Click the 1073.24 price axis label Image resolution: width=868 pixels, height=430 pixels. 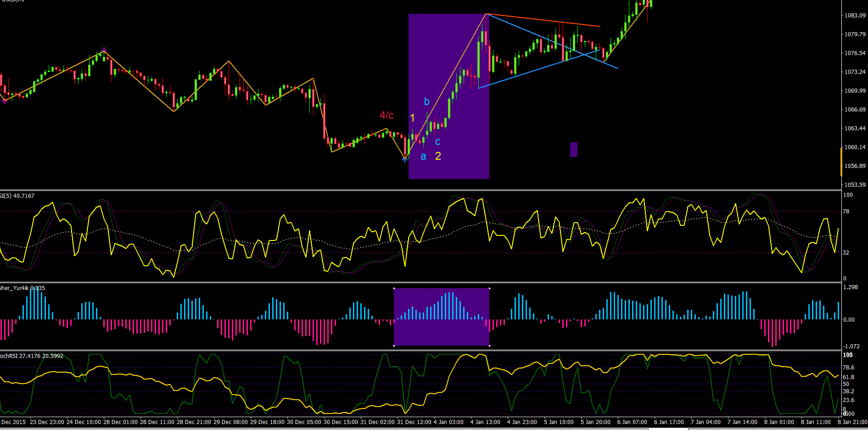(x=855, y=72)
